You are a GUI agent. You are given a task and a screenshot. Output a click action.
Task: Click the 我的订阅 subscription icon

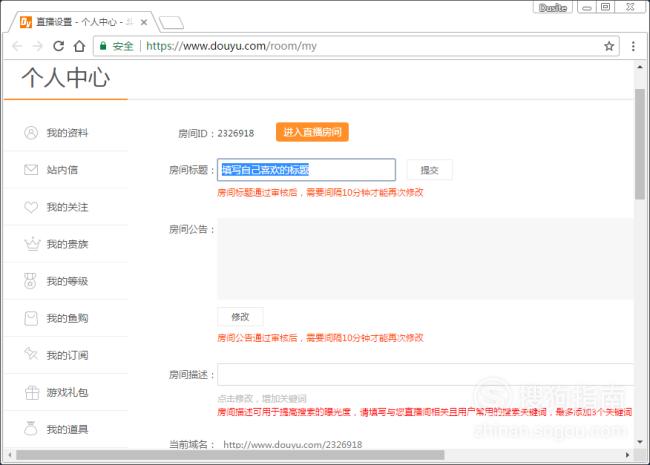31,354
